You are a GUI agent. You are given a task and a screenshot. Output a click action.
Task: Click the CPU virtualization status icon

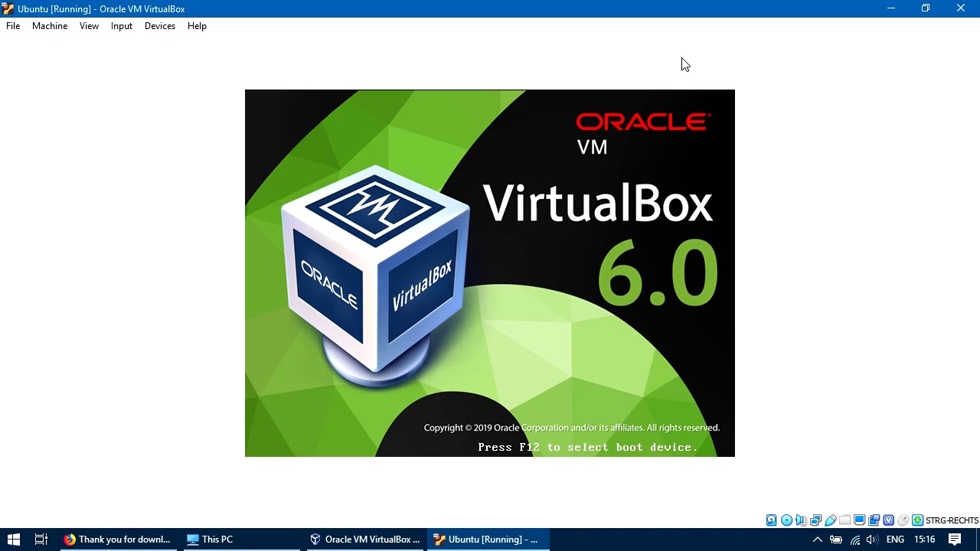point(888,520)
